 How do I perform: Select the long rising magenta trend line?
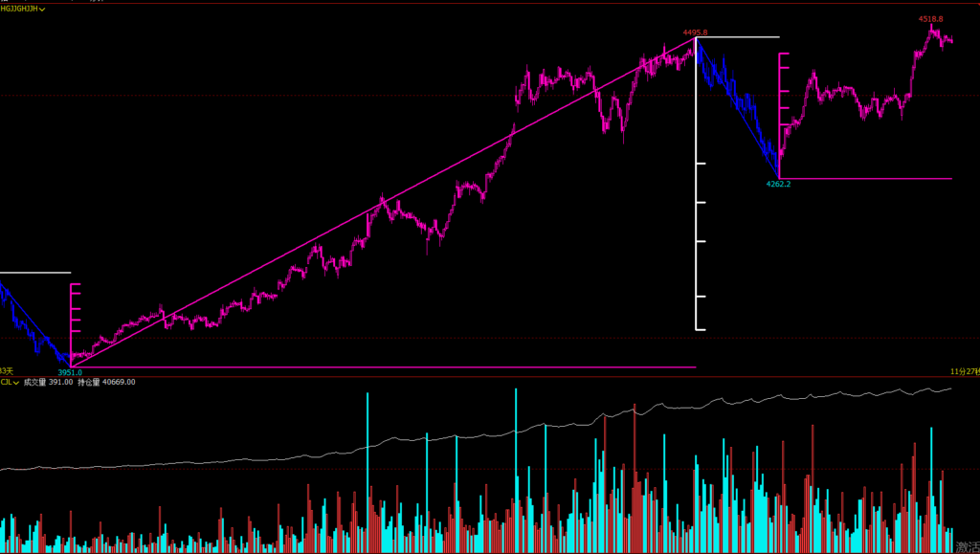pos(383,202)
